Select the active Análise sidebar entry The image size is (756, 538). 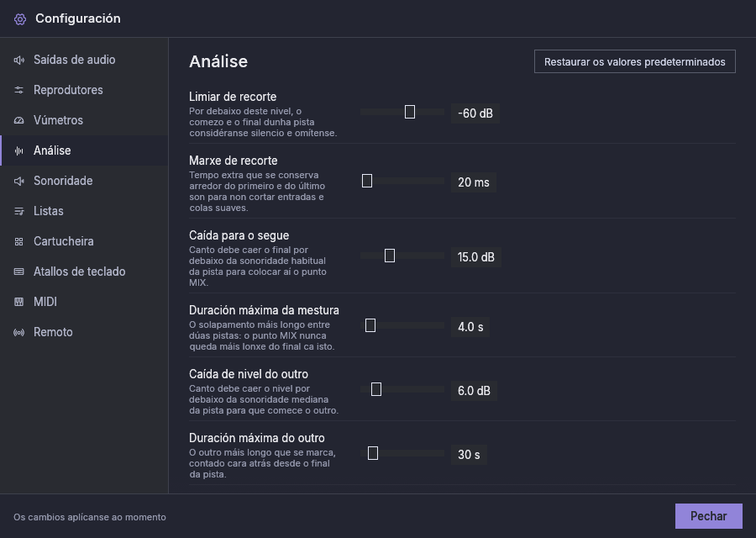(x=84, y=150)
